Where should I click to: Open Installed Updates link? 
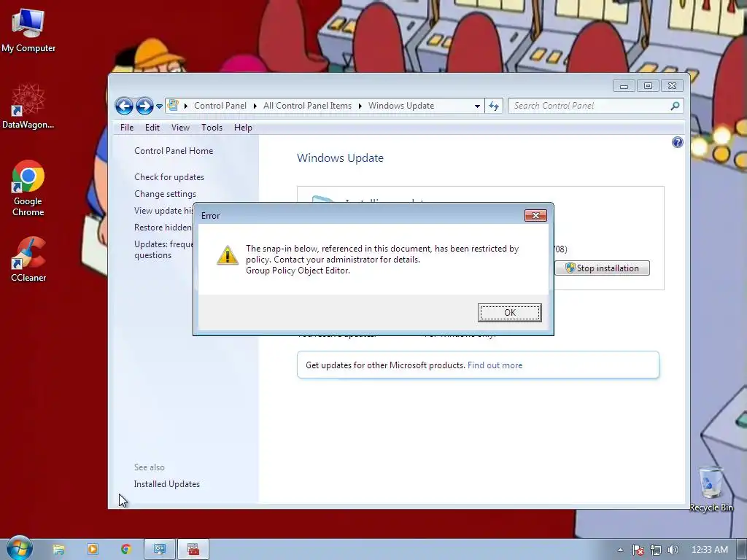click(x=167, y=484)
